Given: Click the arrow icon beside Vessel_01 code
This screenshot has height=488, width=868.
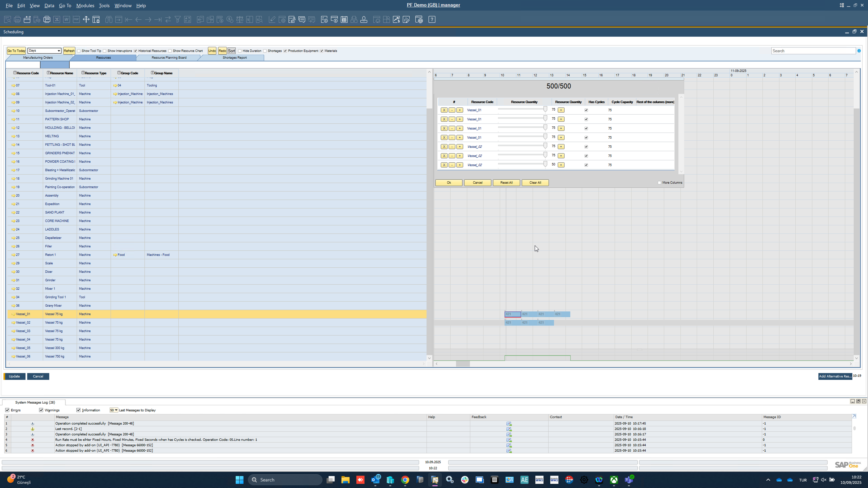Looking at the screenshot, I should (14, 314).
